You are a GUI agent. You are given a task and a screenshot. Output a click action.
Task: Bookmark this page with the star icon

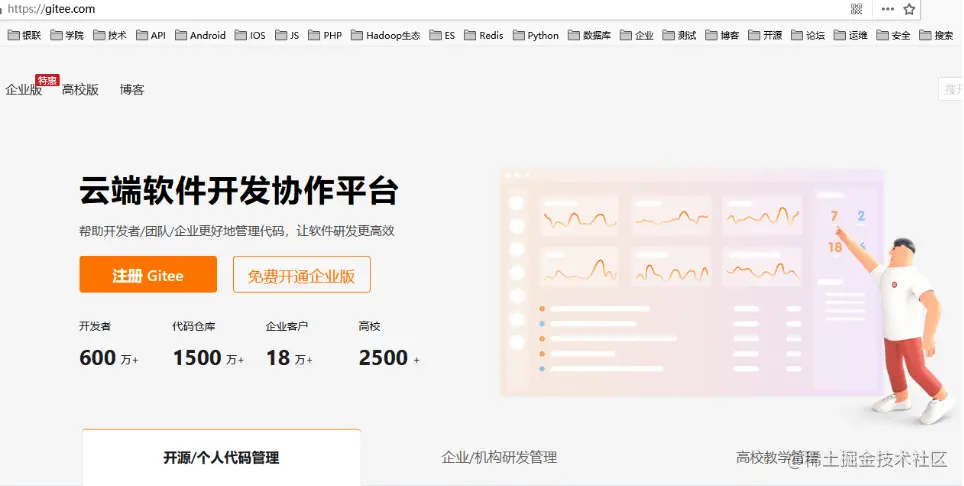(x=909, y=9)
